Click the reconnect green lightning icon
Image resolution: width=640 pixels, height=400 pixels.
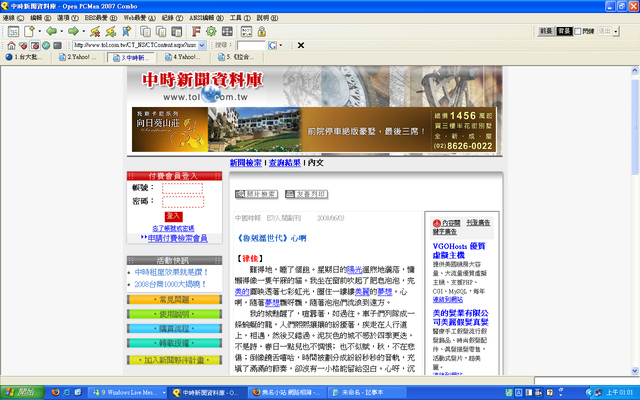click(111, 31)
